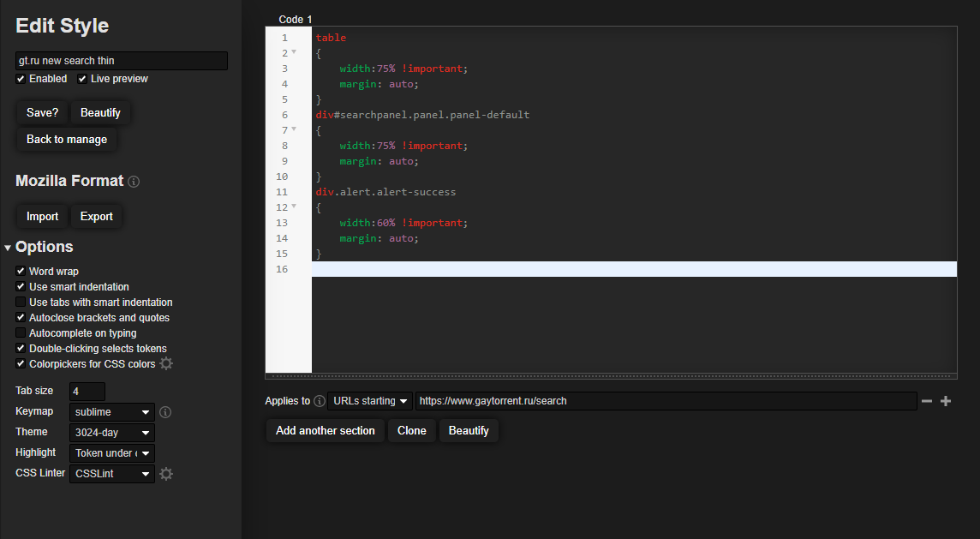Open the Theme dropdown showing 3024-day
This screenshot has width=980, height=539.
tap(111, 432)
